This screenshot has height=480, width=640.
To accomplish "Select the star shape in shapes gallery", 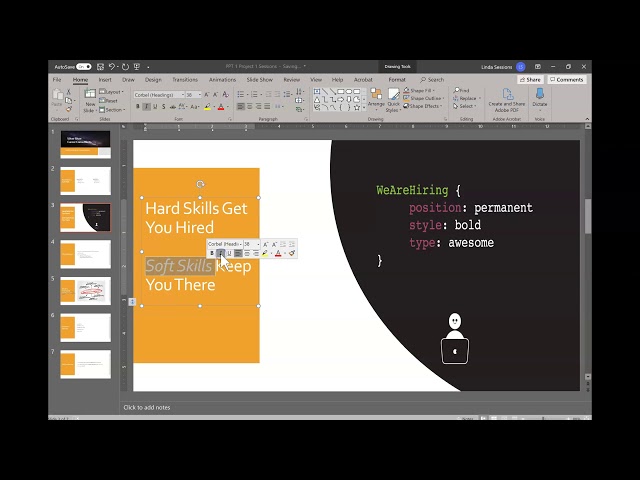I will click(357, 107).
